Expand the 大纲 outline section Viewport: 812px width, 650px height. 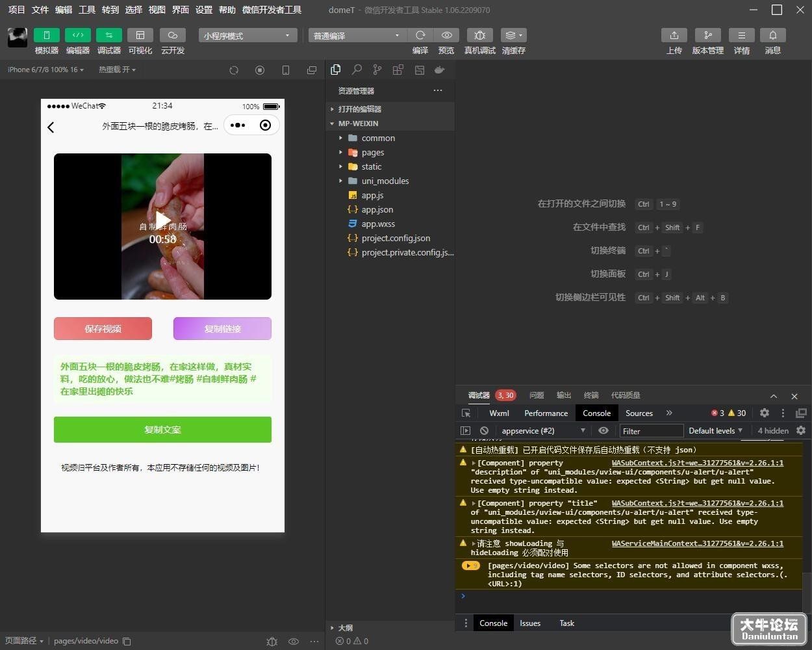point(345,628)
